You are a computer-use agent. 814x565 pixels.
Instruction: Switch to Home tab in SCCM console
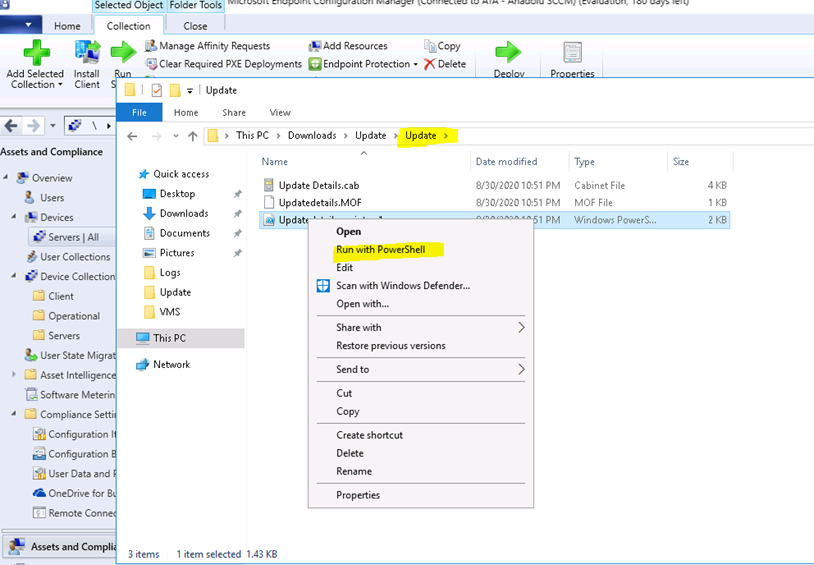pos(67,26)
